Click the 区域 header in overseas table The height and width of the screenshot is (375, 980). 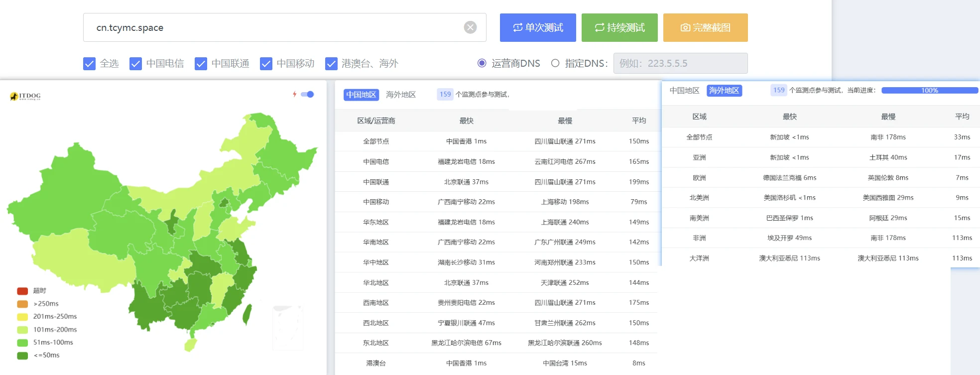pos(699,117)
